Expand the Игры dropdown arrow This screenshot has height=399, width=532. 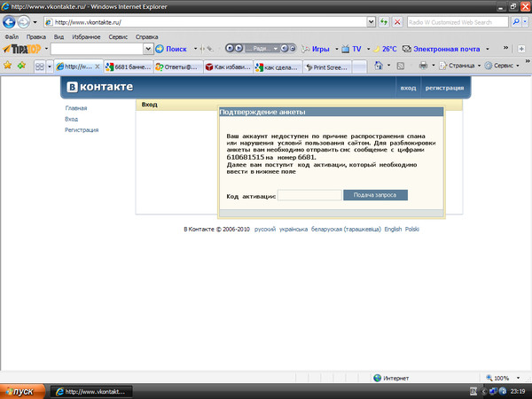pyautogui.click(x=337, y=49)
